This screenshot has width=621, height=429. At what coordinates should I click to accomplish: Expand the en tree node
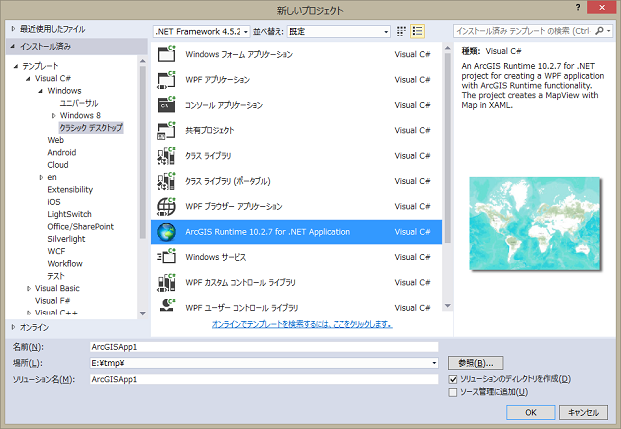point(41,177)
